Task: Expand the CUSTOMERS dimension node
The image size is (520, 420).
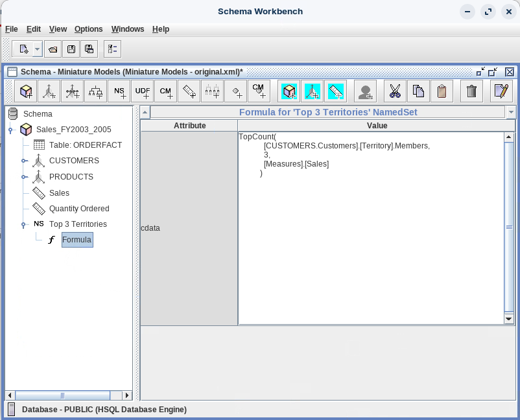Action: click(x=24, y=161)
